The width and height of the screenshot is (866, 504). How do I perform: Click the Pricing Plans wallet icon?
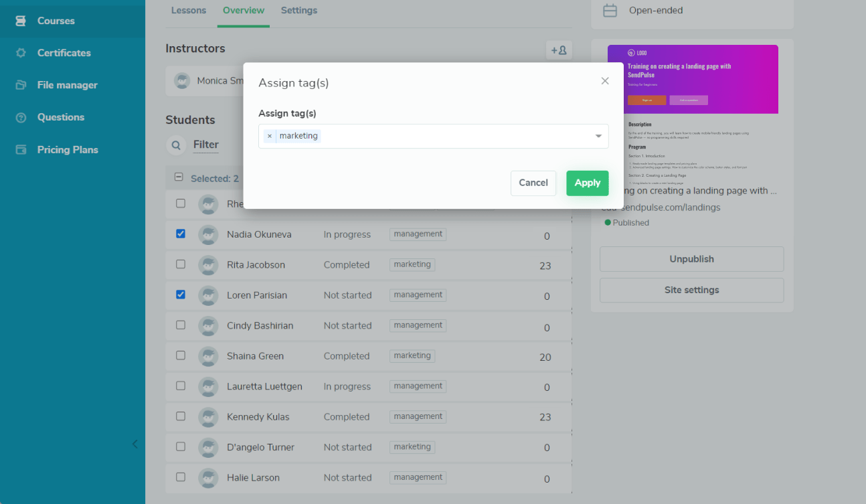(21, 150)
